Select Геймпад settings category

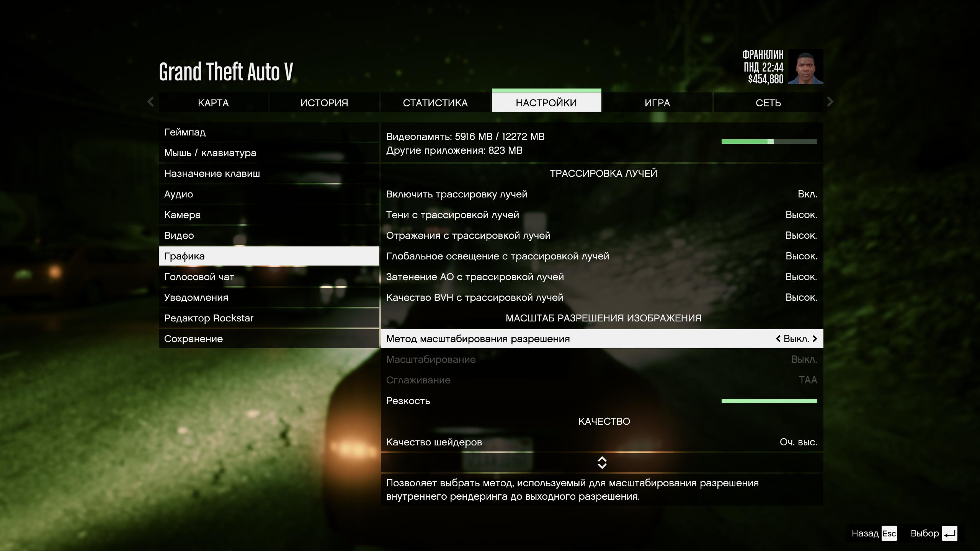click(269, 132)
